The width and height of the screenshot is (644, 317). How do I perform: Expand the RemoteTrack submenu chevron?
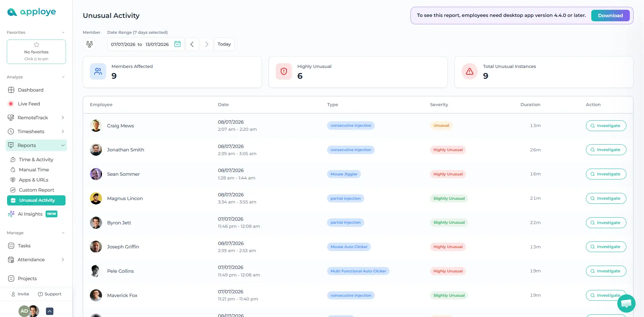63,118
